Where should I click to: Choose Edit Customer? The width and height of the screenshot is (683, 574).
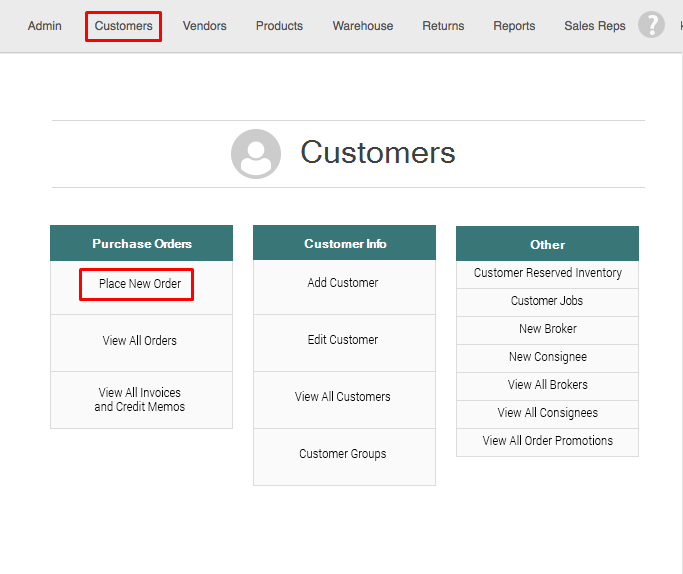point(343,340)
